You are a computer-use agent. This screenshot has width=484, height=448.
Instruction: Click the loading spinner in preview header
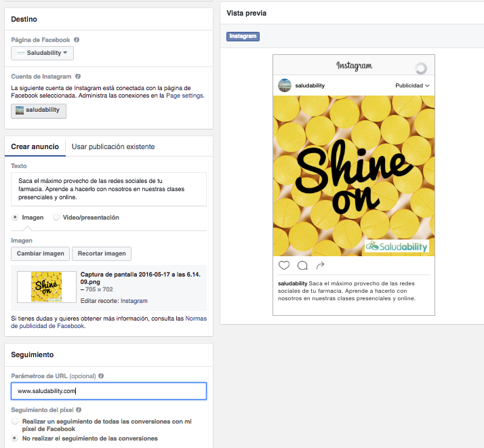421,68
